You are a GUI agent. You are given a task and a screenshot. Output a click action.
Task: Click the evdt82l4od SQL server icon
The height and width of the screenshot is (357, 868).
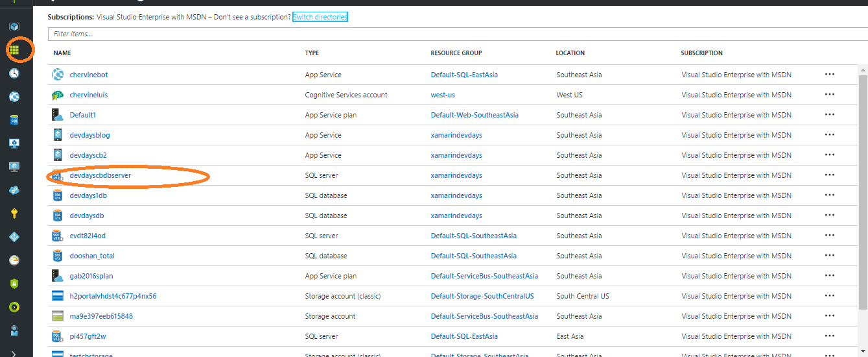tap(58, 236)
